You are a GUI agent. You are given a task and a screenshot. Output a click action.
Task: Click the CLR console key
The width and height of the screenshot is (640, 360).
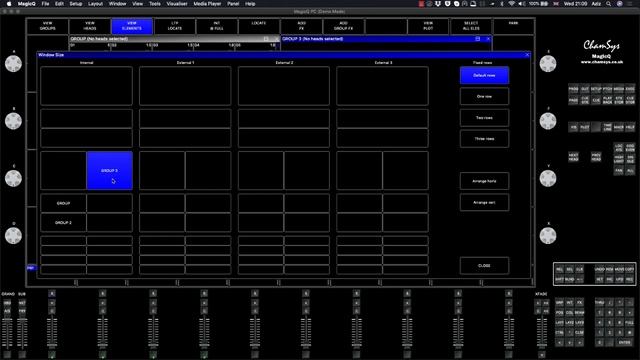click(x=580, y=269)
